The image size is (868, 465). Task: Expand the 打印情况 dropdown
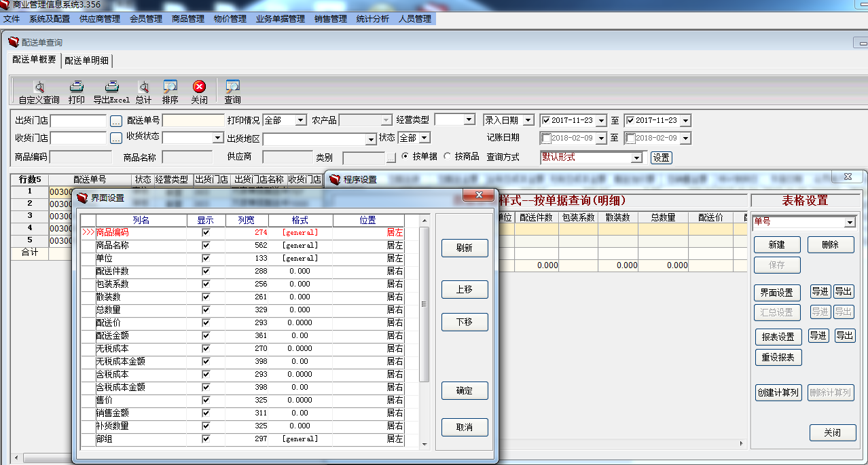pyautogui.click(x=302, y=120)
